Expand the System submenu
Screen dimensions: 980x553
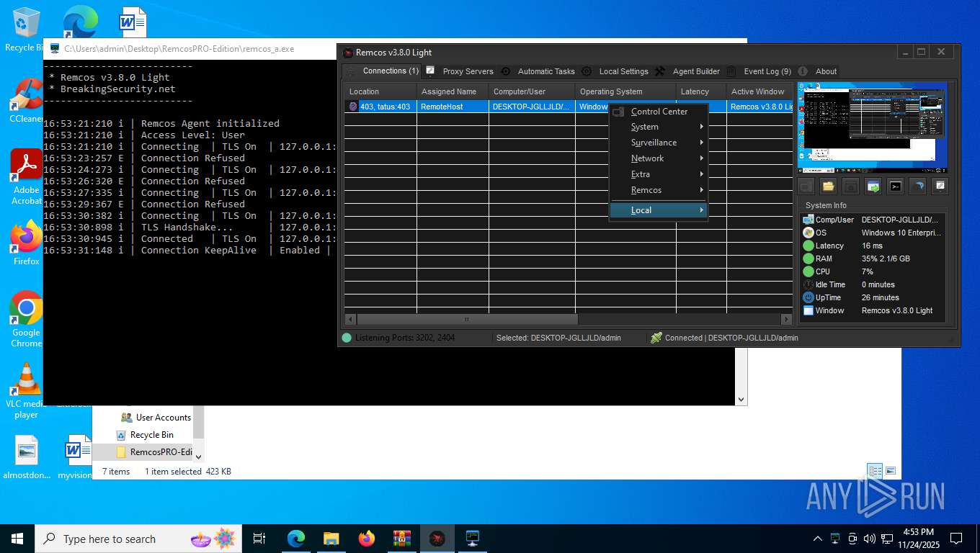pyautogui.click(x=659, y=127)
